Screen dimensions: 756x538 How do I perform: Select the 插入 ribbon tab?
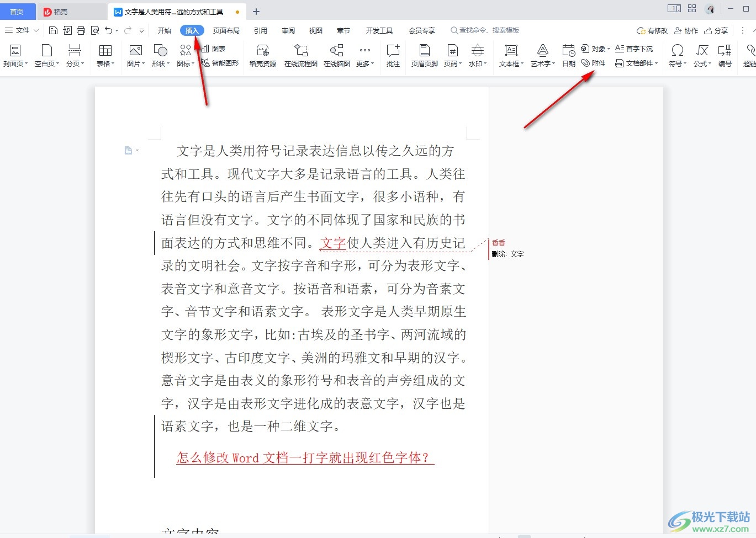[x=192, y=30]
